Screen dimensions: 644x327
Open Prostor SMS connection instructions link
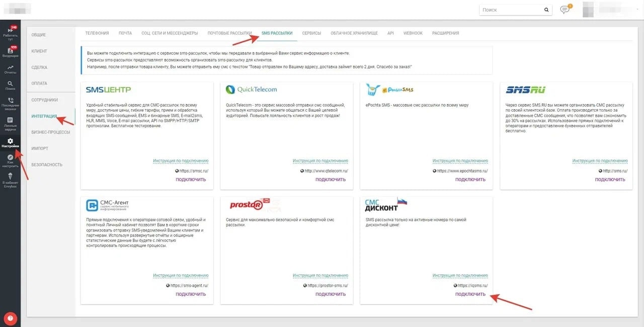tap(320, 276)
